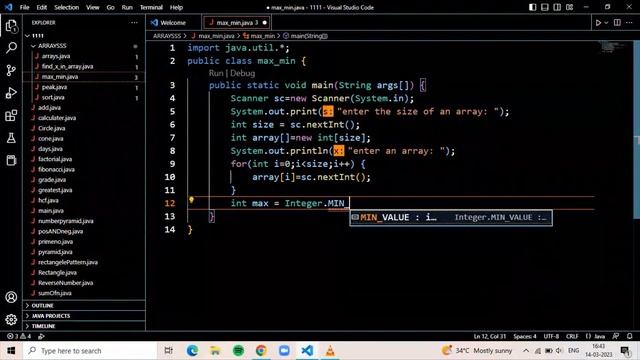Open the Explorer view in activity bar
This screenshot has height=360, width=640.
point(11,27)
